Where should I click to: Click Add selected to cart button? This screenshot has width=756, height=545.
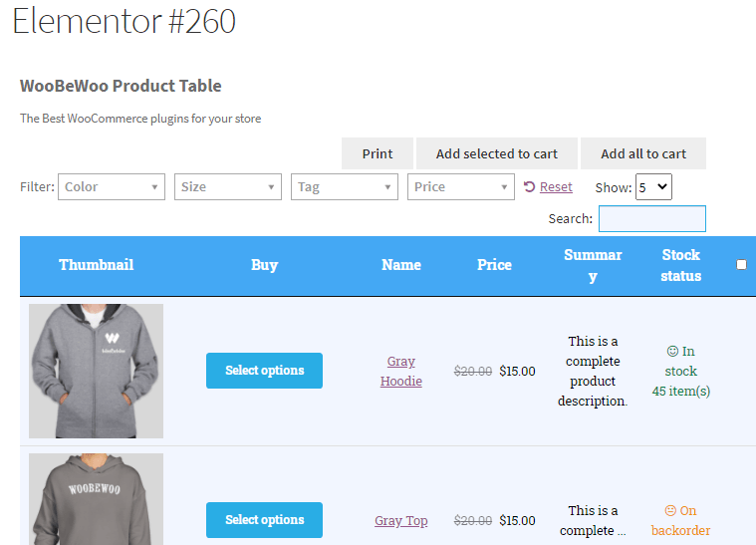497,153
